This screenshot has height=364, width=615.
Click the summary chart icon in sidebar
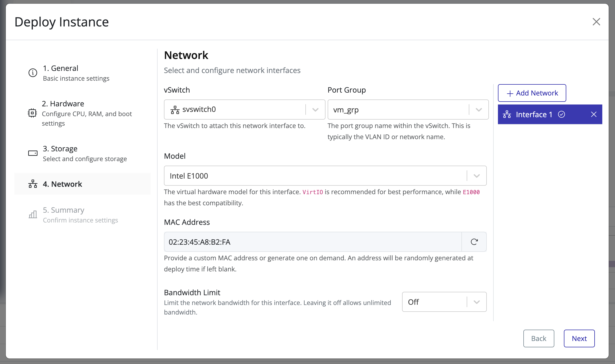pos(32,215)
